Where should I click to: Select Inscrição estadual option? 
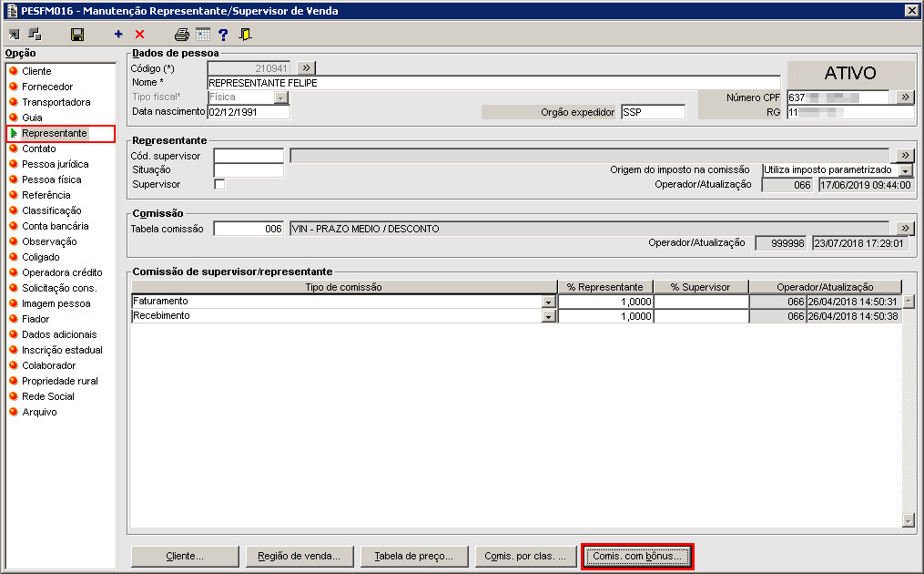(x=62, y=350)
